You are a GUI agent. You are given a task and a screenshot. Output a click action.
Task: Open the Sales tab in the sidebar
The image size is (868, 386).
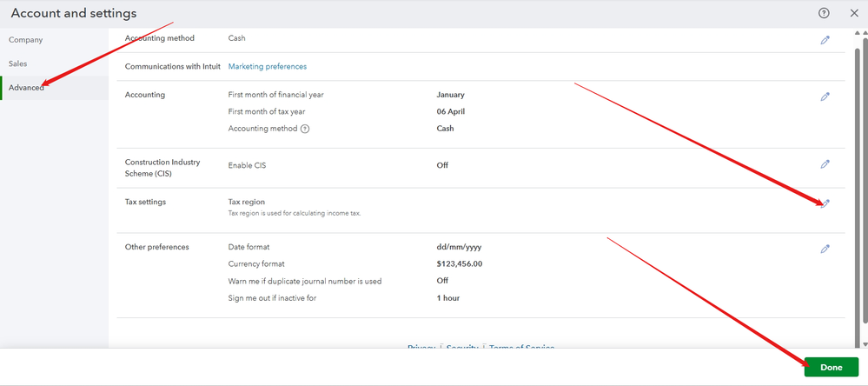[x=18, y=63]
